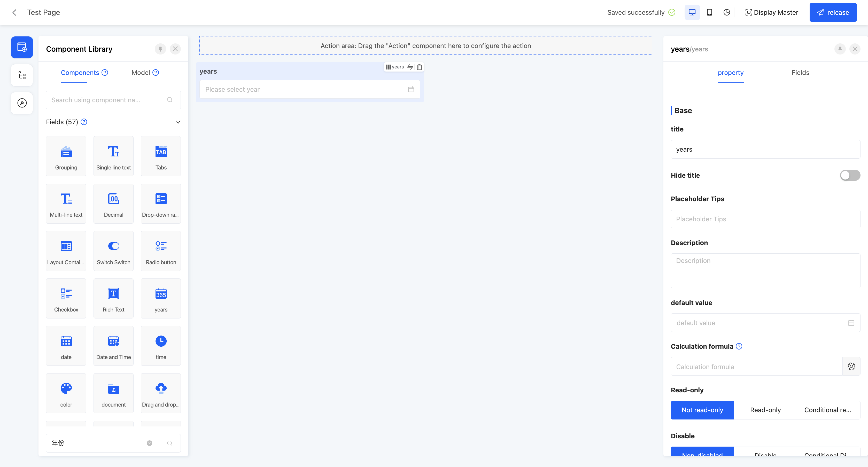Choose the Conditional read-only option
The height and width of the screenshot is (467, 868).
pos(827,410)
